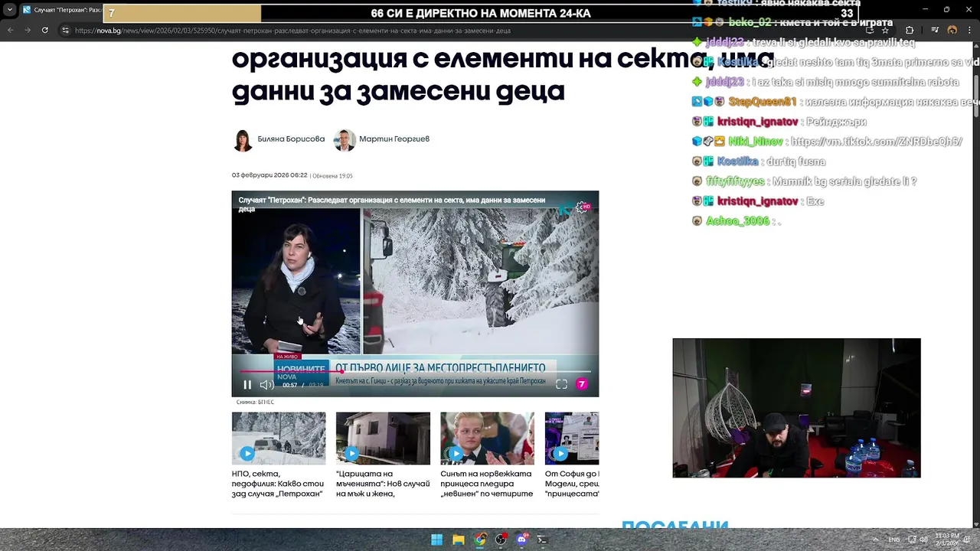Open "Синът на норвежката принцеса" headline link

[486, 484]
